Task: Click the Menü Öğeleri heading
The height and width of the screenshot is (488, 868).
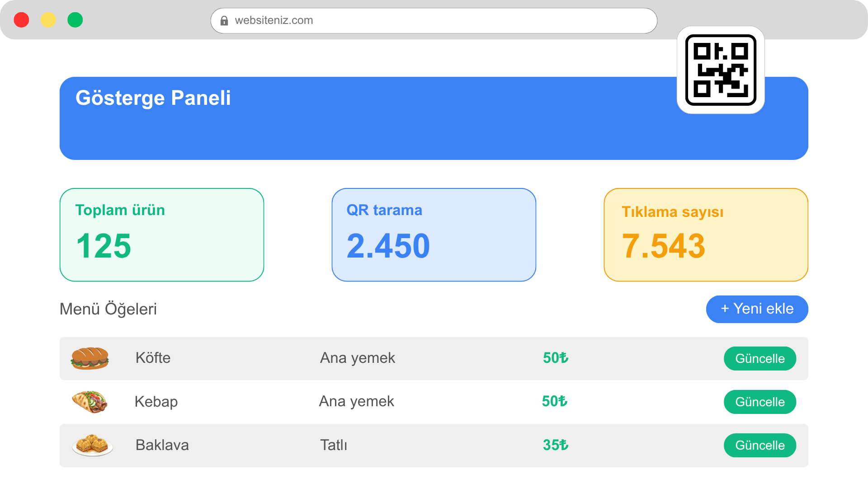Action: [x=108, y=309]
